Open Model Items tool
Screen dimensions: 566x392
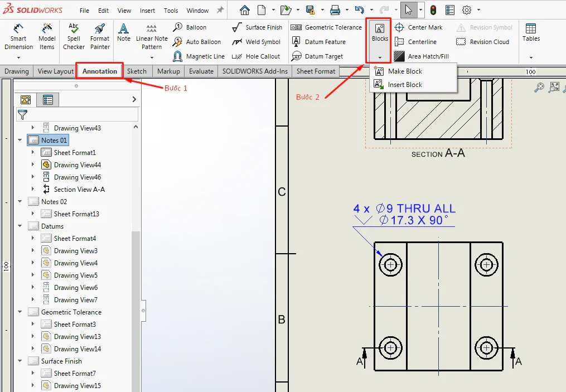click(47, 37)
